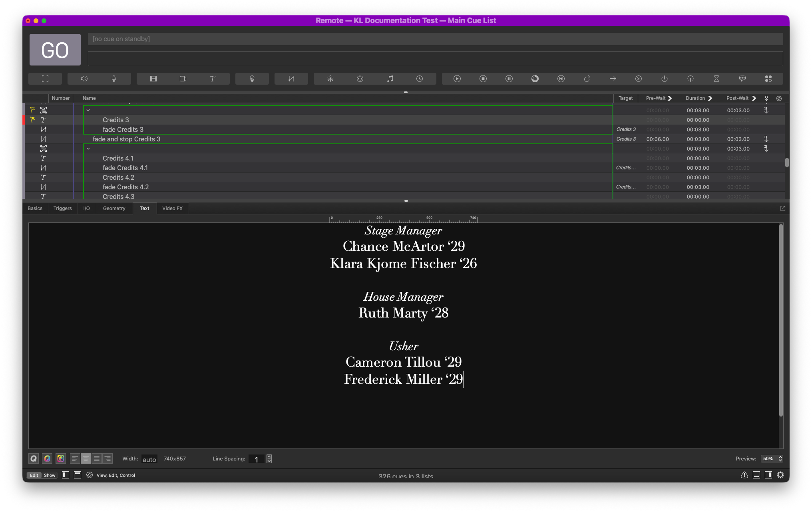
Task: Open the background color picker with the pink-ringed swatch
Action: click(61, 458)
